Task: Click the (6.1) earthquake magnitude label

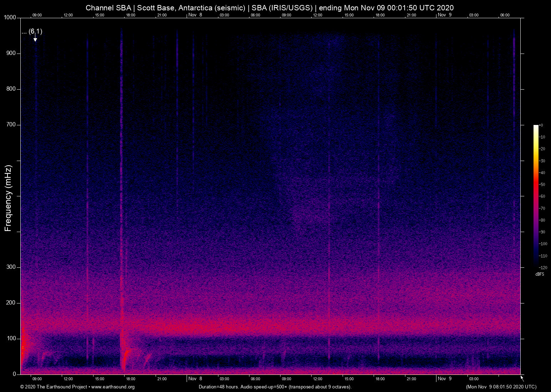Action: pos(35,31)
